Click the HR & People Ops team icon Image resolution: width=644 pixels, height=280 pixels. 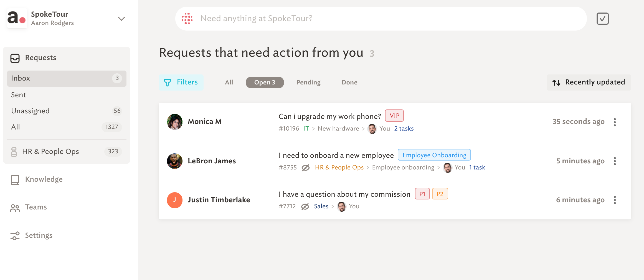pyautogui.click(x=14, y=152)
